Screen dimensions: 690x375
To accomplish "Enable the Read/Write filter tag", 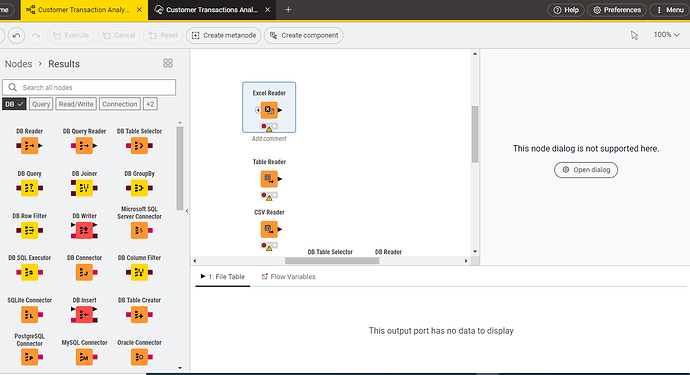I will coord(76,104).
